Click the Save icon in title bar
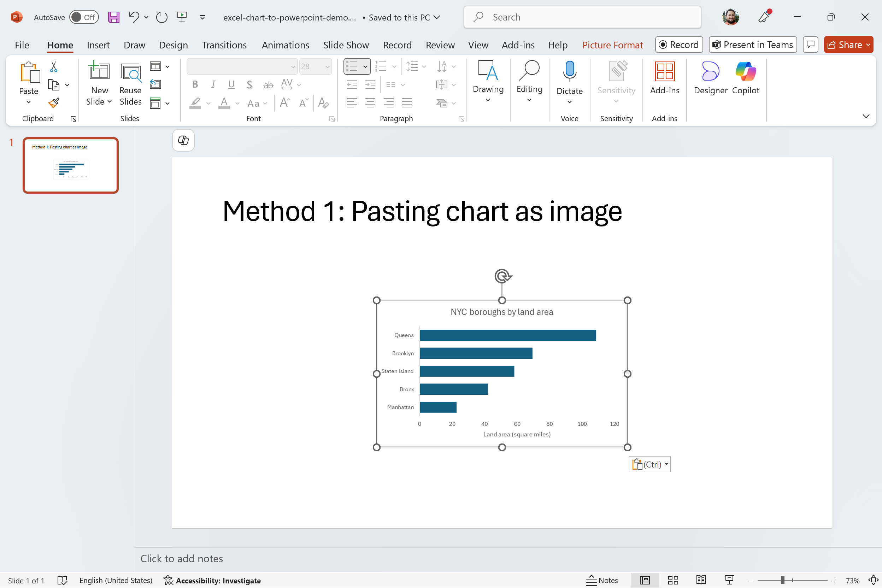The image size is (882, 588). (114, 17)
